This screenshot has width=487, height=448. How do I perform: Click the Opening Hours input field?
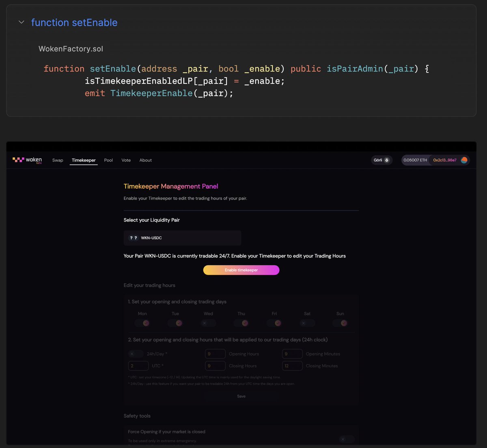point(215,354)
